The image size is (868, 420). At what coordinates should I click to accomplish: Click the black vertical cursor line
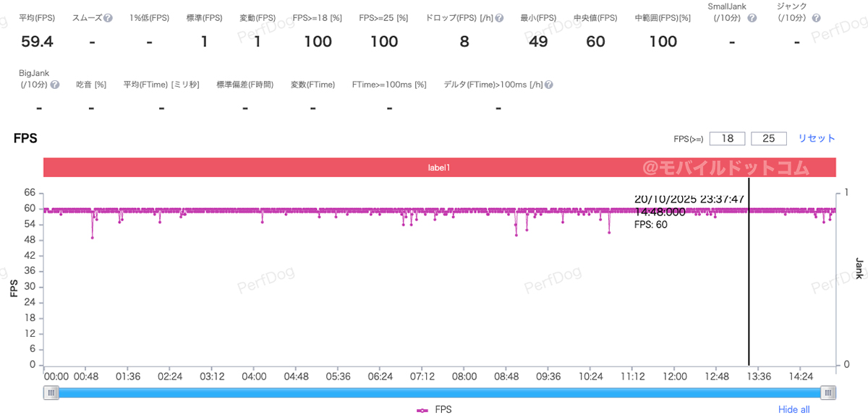point(749,289)
